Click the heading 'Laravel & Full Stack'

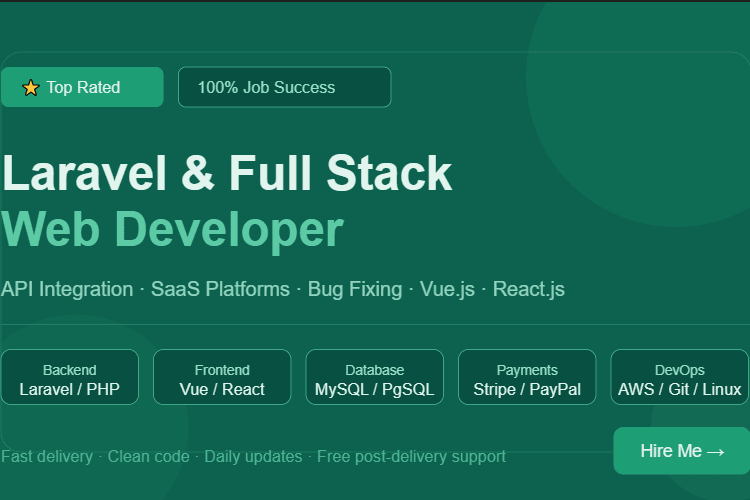[x=227, y=173]
